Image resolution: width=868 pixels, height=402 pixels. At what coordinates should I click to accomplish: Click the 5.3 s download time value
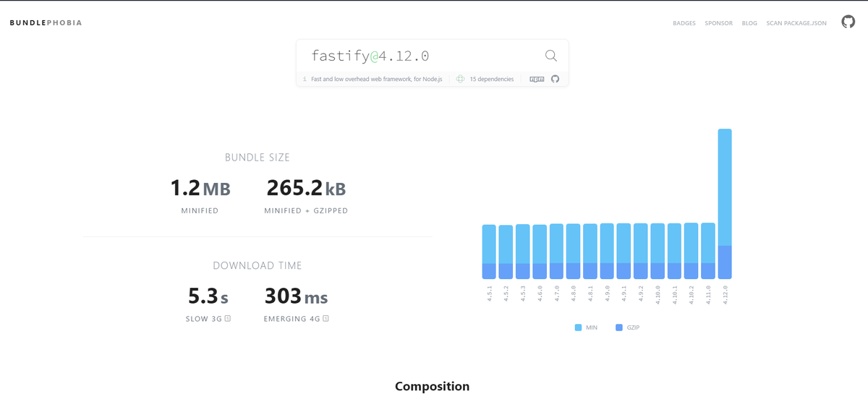[208, 296]
